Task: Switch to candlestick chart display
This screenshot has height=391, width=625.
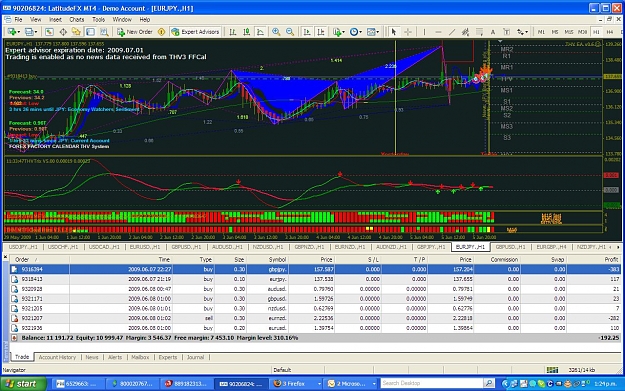Action: coord(246,32)
